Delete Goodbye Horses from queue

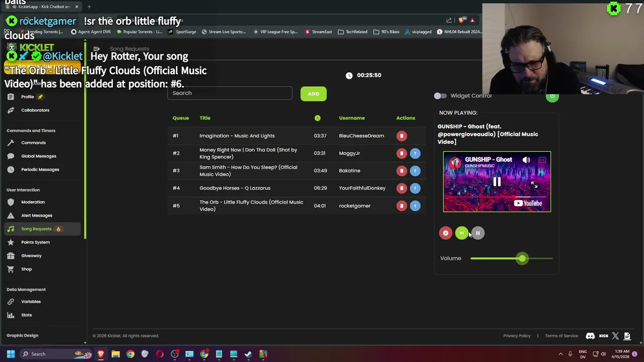tap(401, 188)
